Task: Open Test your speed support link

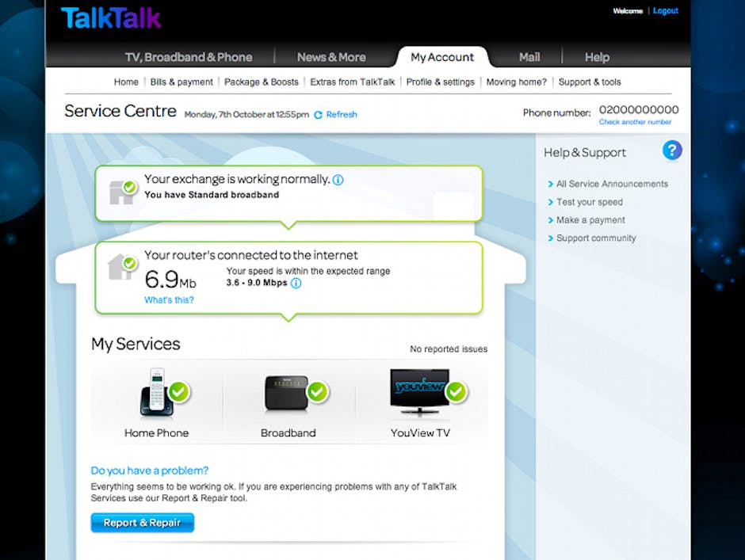Action: tap(589, 202)
